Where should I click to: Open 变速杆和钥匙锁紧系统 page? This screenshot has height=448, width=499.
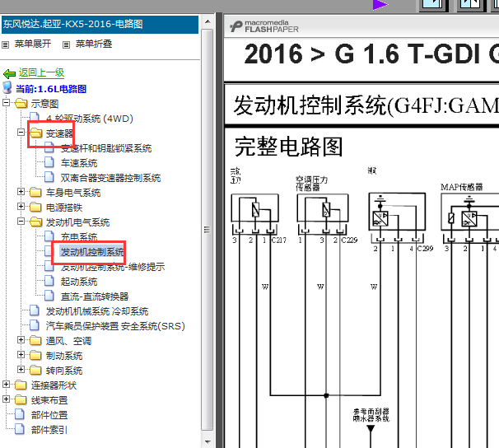(106, 148)
